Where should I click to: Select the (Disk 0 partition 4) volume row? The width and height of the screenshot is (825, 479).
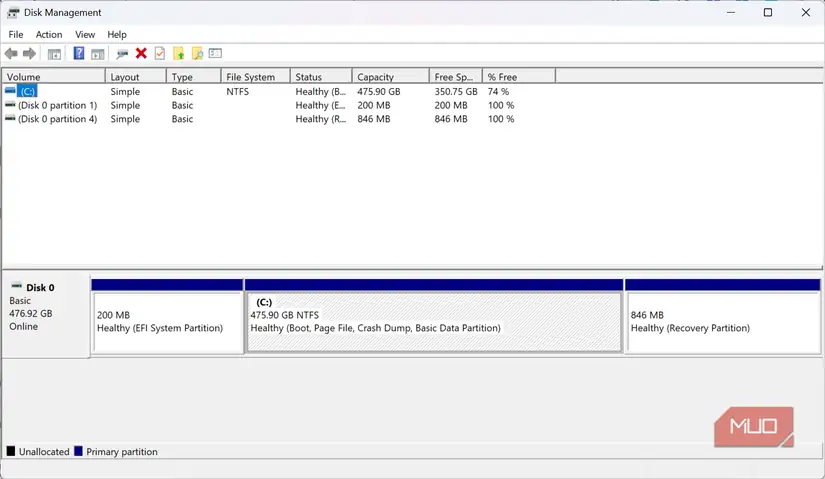279,119
